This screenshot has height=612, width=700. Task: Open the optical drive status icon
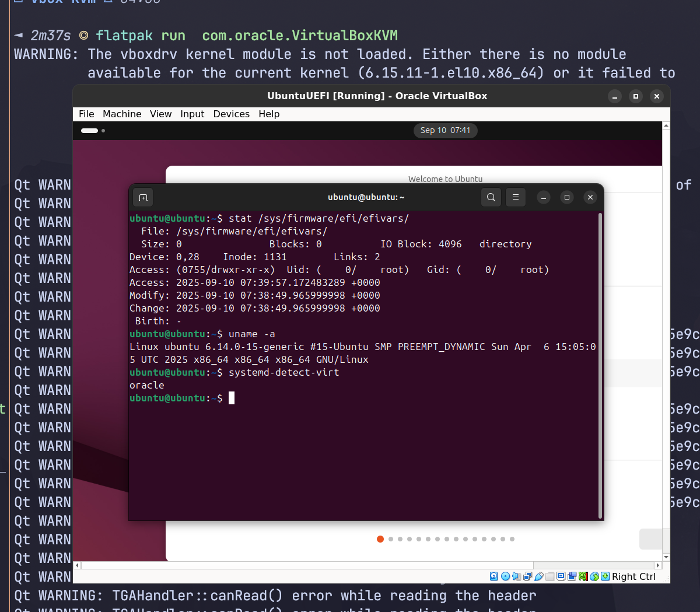(505, 576)
